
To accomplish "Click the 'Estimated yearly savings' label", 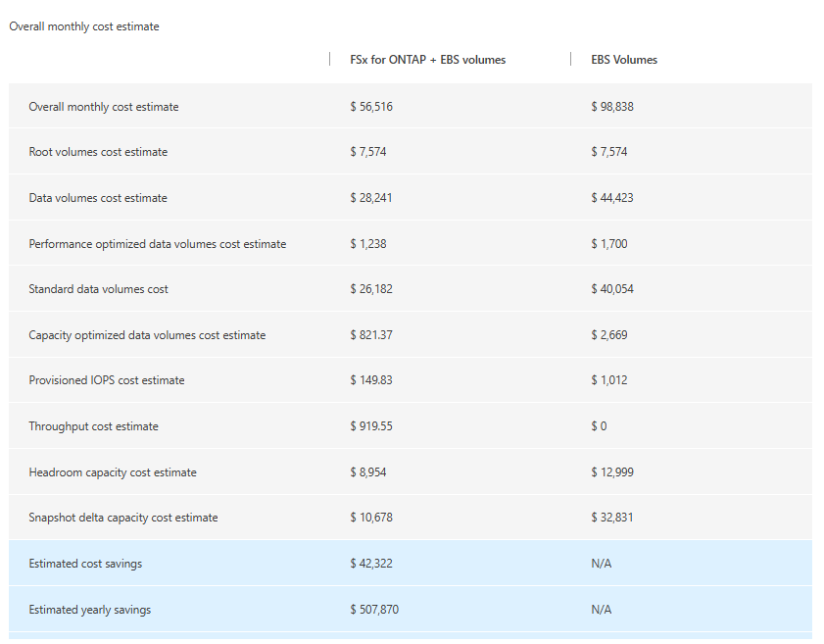I will [x=90, y=610].
